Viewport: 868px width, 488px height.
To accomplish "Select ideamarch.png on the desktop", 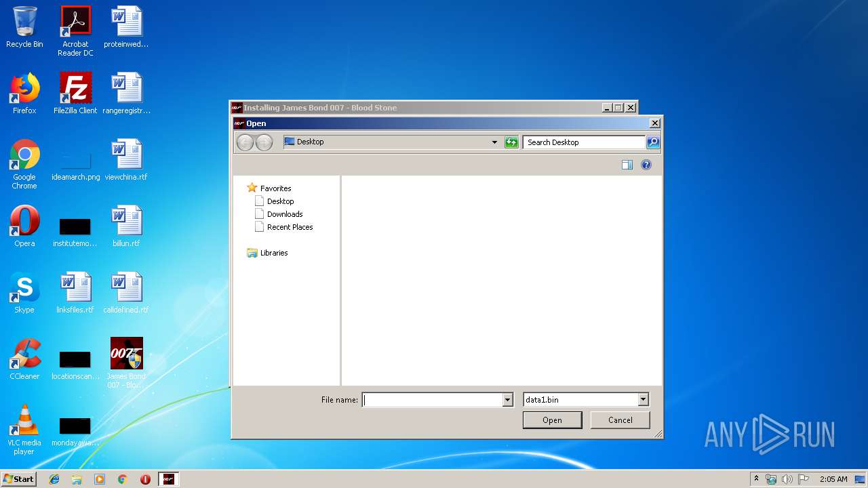I will tap(75, 166).
